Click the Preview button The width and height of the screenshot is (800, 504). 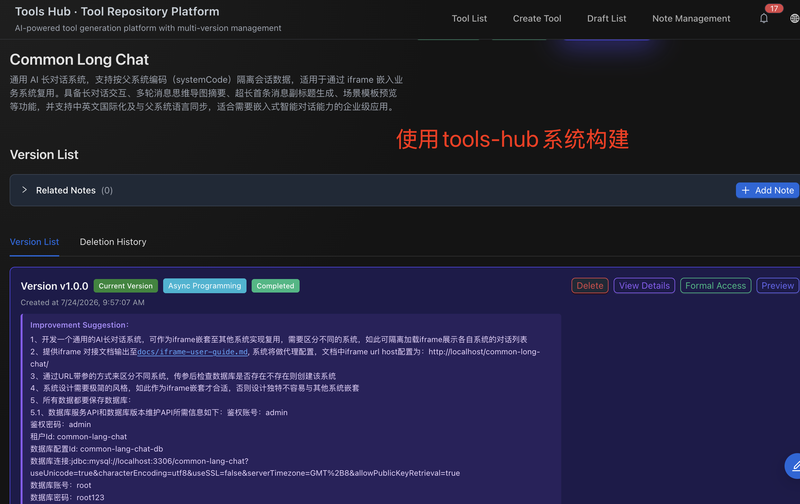pos(778,286)
